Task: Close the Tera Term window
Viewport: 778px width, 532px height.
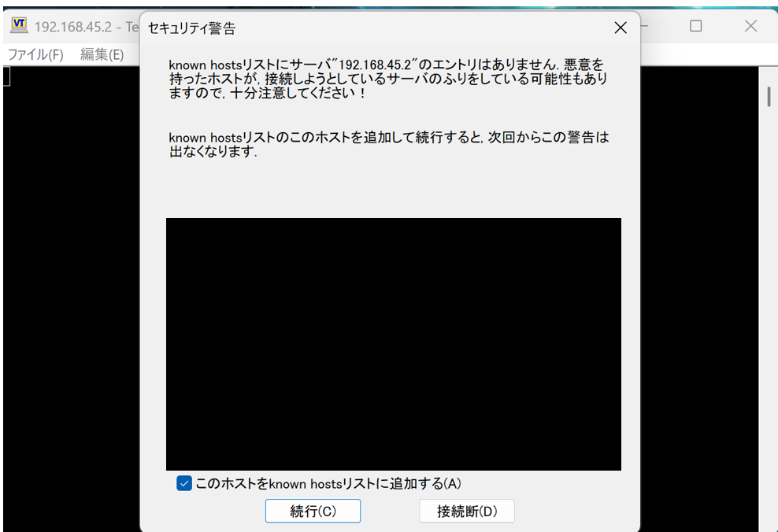Action: point(750,26)
